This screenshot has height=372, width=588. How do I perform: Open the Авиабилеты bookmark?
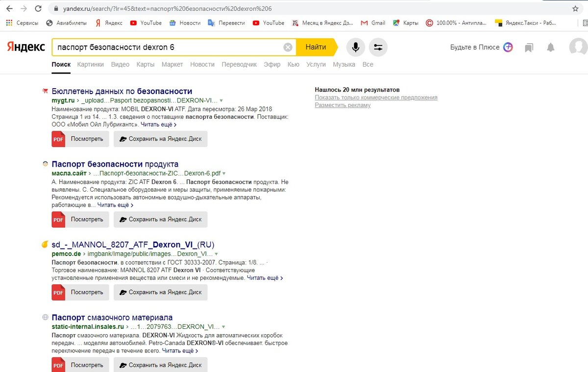[x=66, y=23]
